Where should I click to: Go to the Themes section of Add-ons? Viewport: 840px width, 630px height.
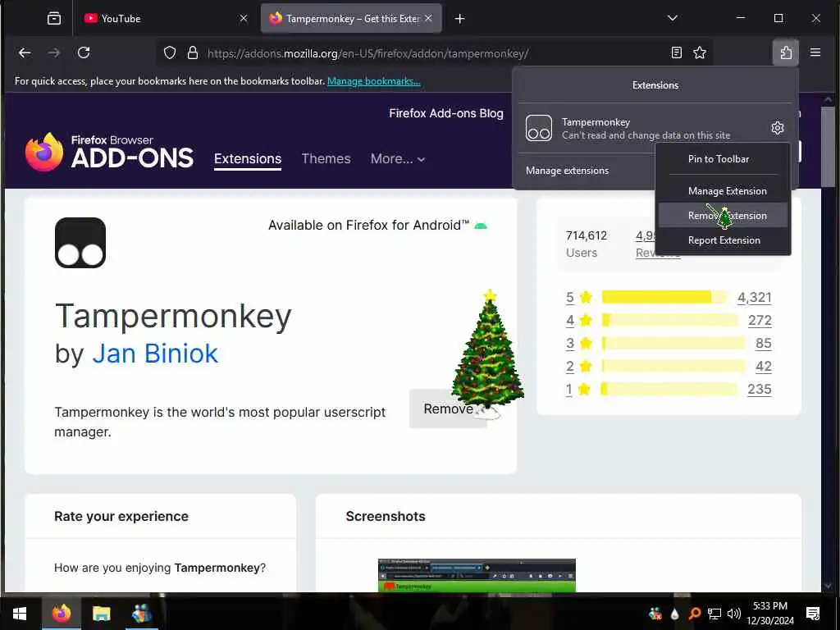326,159
